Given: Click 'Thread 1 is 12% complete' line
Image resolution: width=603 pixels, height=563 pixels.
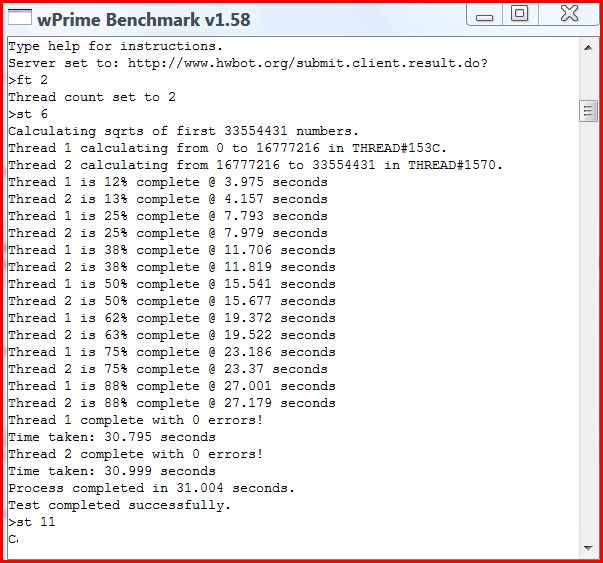Looking at the screenshot, I should [168, 182].
